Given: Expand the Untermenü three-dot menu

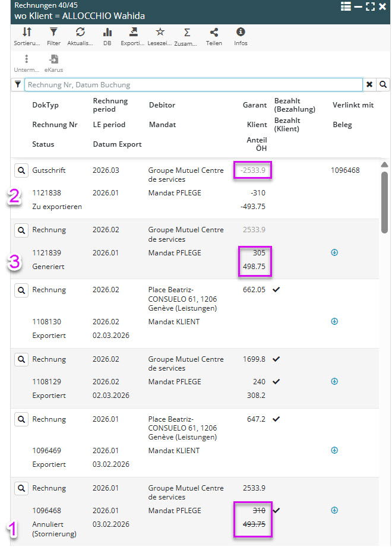Looking at the screenshot, I should (27, 59).
